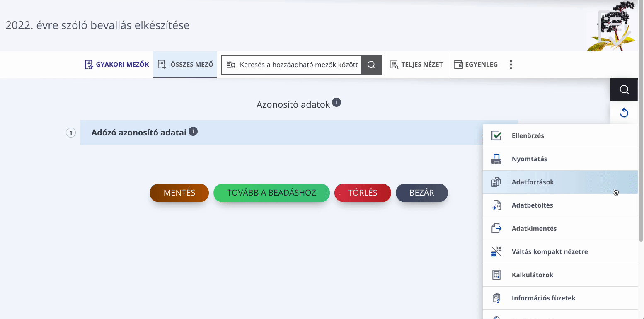Click the MENTÉS button
Viewport: 644px width, 319px height.
[x=179, y=193]
